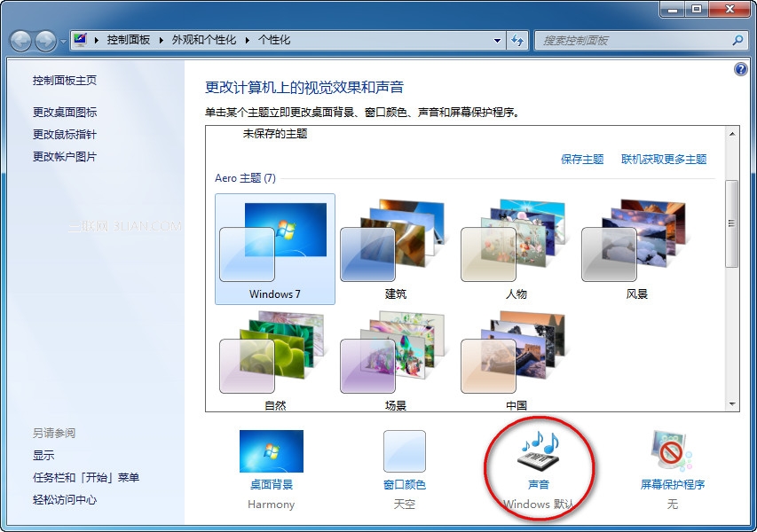Open the 窗口颜色 window color swatch

pos(404,452)
